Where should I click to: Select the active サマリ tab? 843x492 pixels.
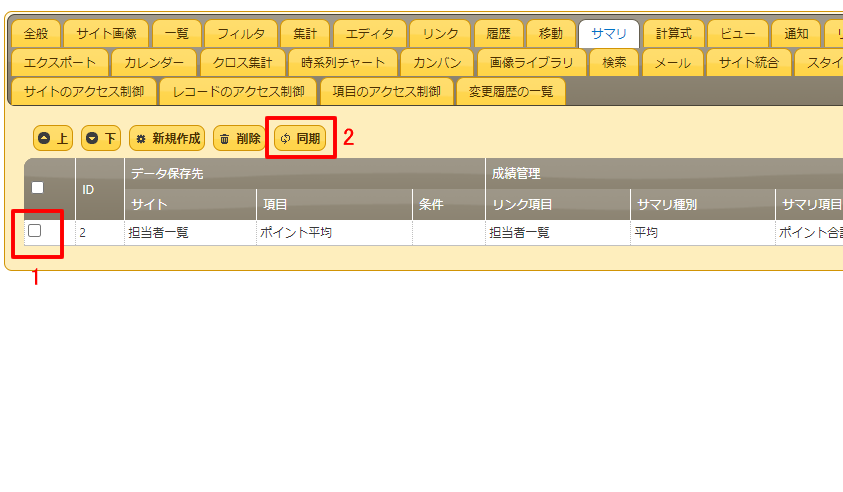coord(609,34)
